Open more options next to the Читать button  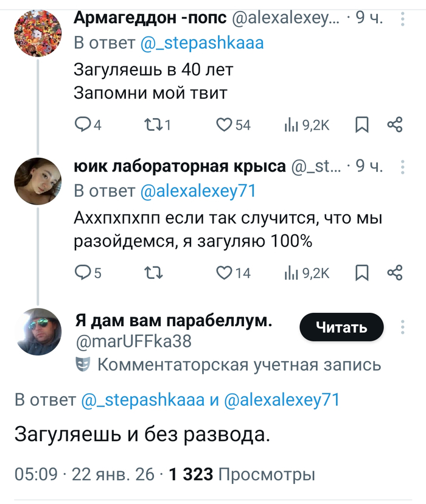tap(402, 327)
